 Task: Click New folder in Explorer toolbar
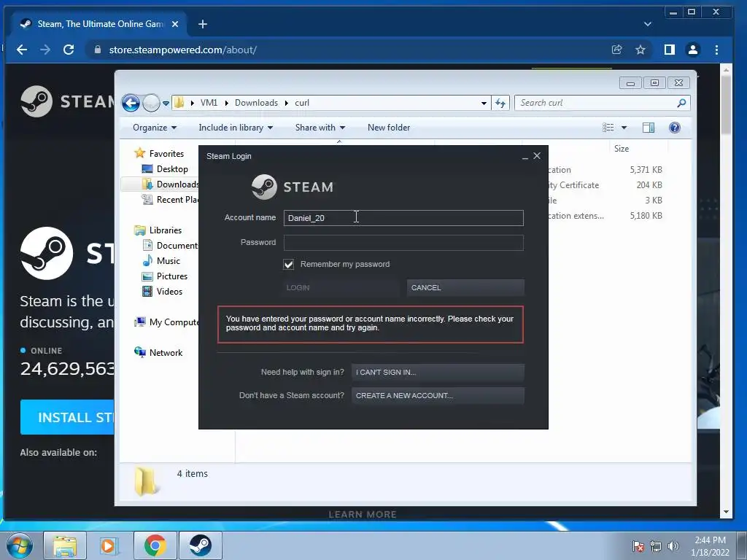click(389, 128)
